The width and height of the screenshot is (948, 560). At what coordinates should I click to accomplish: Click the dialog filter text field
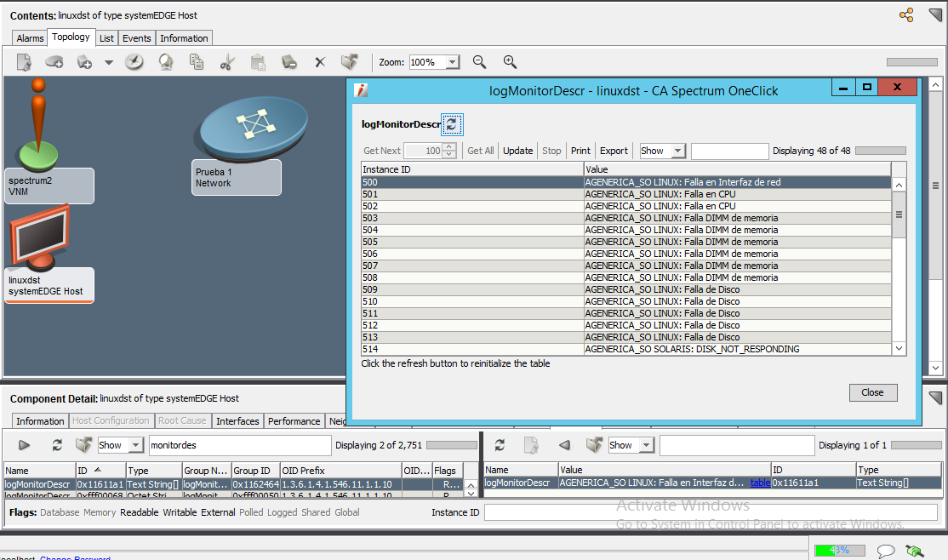tap(730, 151)
